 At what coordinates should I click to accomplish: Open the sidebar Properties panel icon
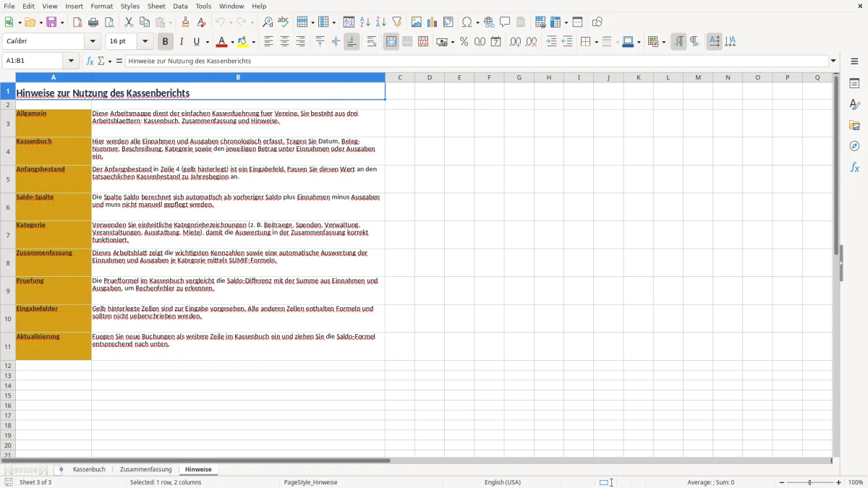(x=854, y=84)
